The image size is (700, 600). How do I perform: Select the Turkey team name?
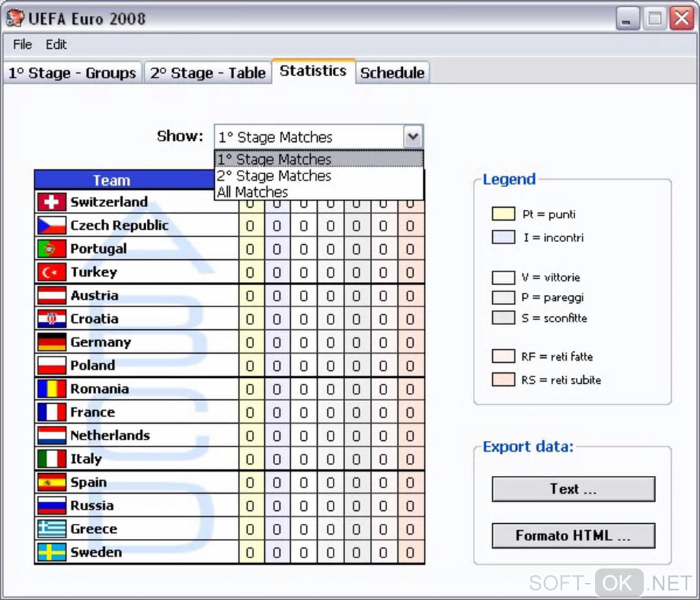coord(94,272)
